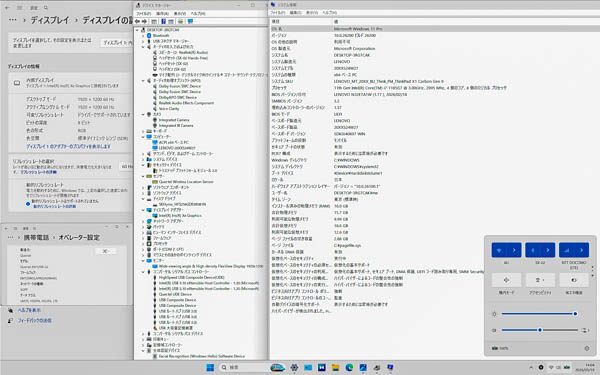Click ディスプレイ 1 のアダプターのプロパティ link
The height and width of the screenshot is (375, 600).
[68, 147]
